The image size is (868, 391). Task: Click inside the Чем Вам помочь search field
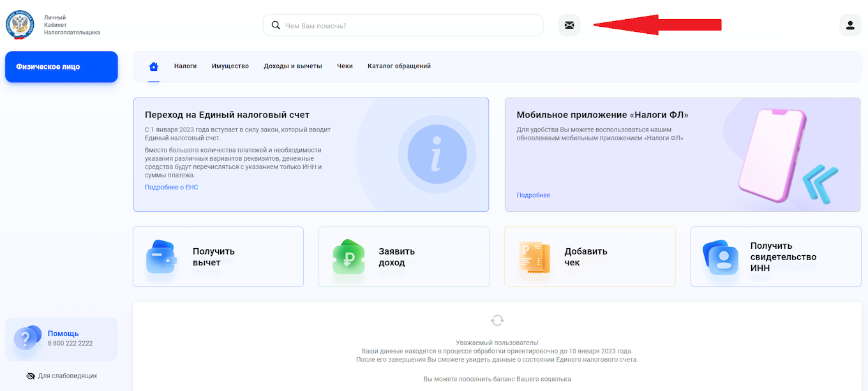coord(403,25)
